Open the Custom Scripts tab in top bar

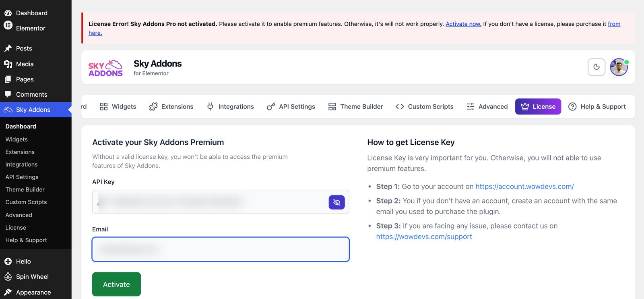[x=424, y=106]
